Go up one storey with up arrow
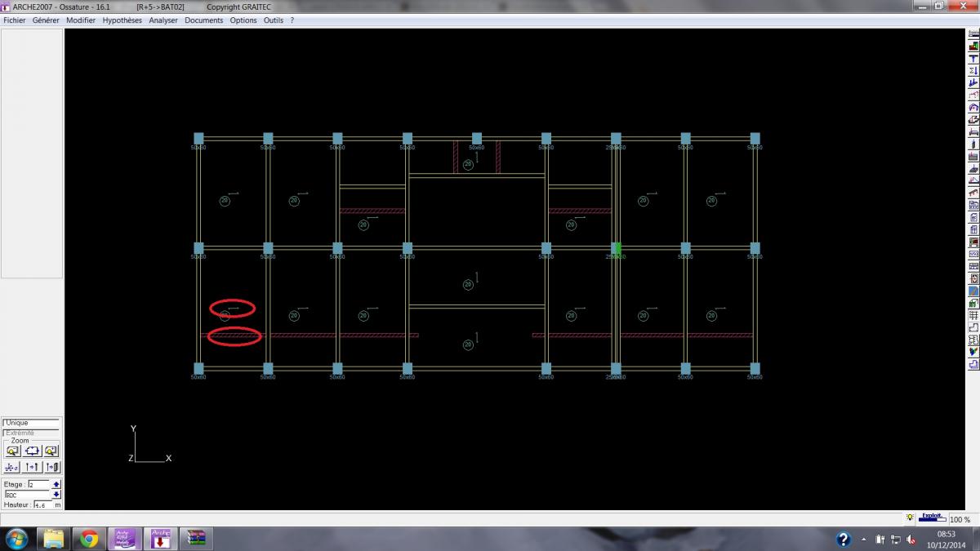This screenshot has width=980, height=551. tap(56, 484)
